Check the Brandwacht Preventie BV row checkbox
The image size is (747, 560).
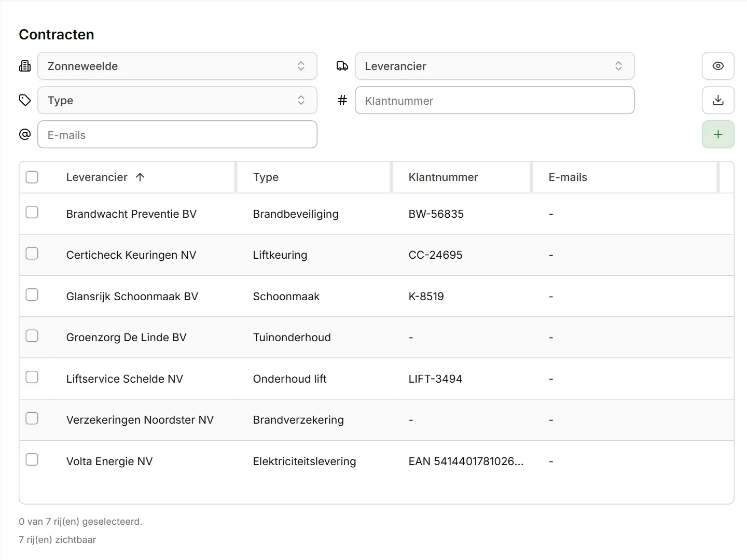coord(32,212)
